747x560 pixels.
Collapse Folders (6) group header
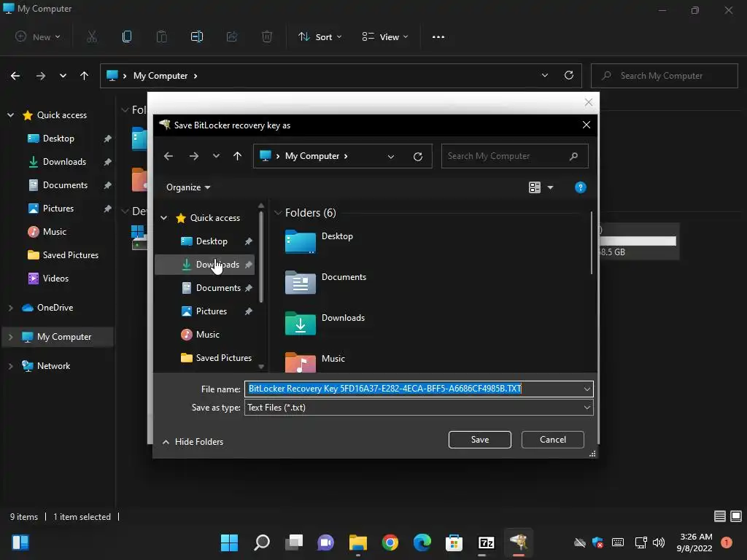pos(278,213)
